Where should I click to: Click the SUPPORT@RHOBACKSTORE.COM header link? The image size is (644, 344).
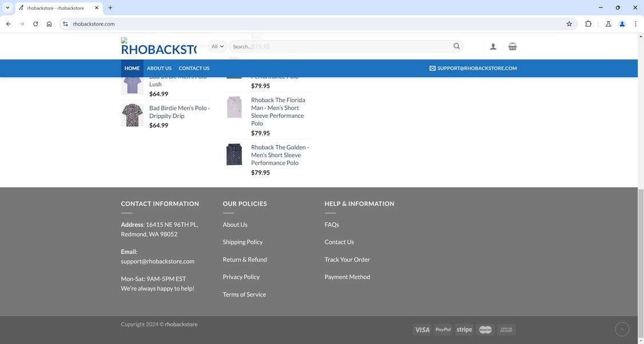tap(477, 68)
